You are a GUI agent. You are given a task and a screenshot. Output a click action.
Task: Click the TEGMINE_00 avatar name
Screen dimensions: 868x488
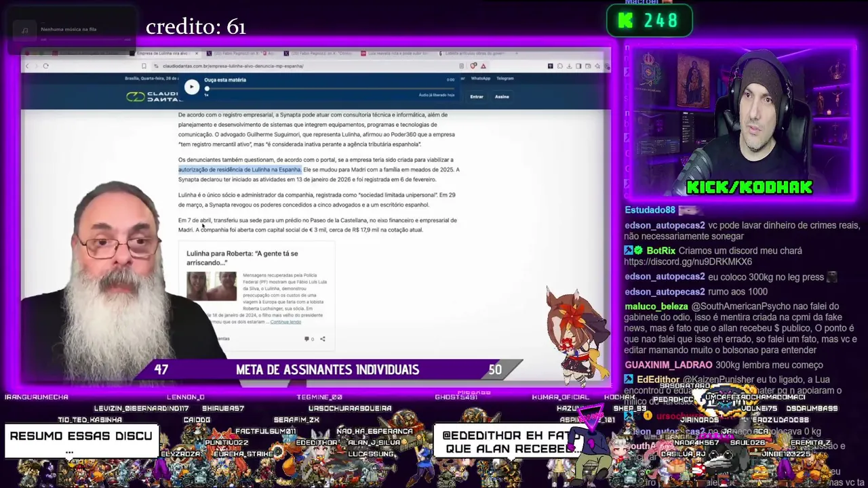[319, 397]
